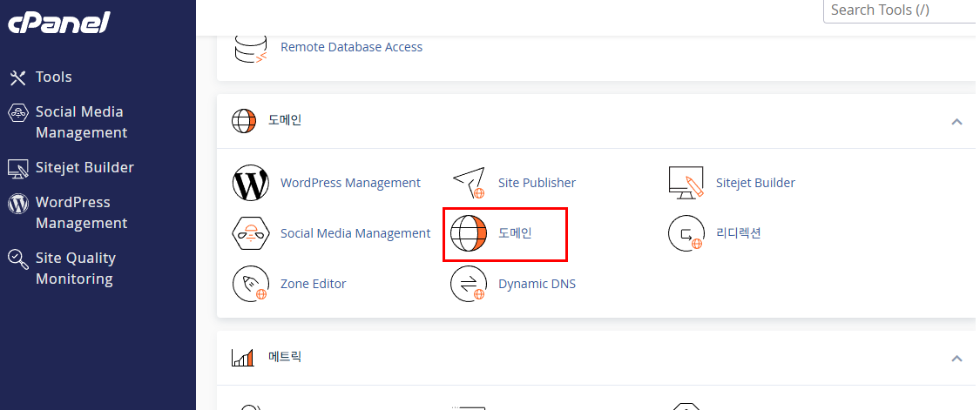Screen dimensions: 980x410
Task: Open the Dynamic DNS arrows icon
Action: pyautogui.click(x=468, y=284)
